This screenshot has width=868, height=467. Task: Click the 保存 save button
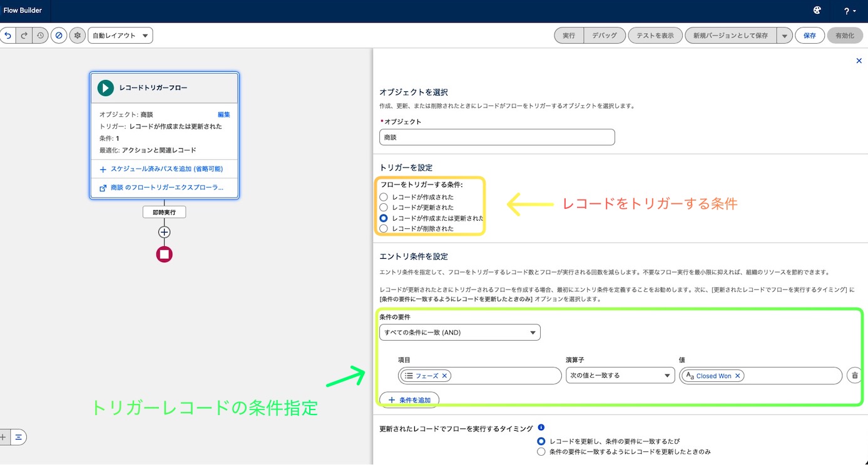coord(810,36)
